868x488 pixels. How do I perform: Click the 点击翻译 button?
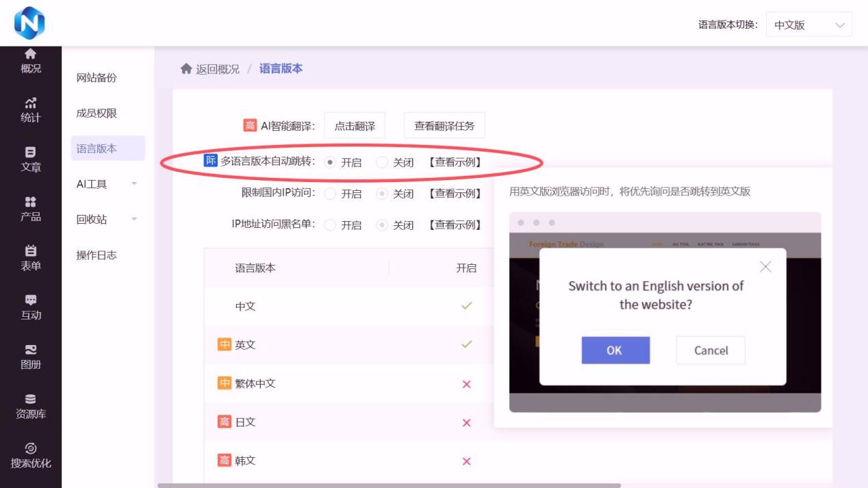(x=355, y=126)
